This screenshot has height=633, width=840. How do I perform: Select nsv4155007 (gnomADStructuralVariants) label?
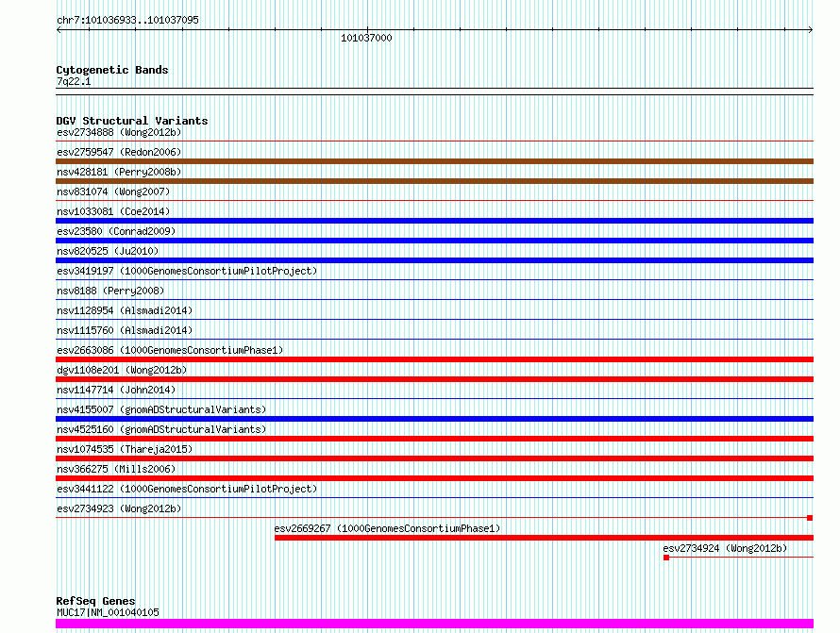(x=161, y=409)
